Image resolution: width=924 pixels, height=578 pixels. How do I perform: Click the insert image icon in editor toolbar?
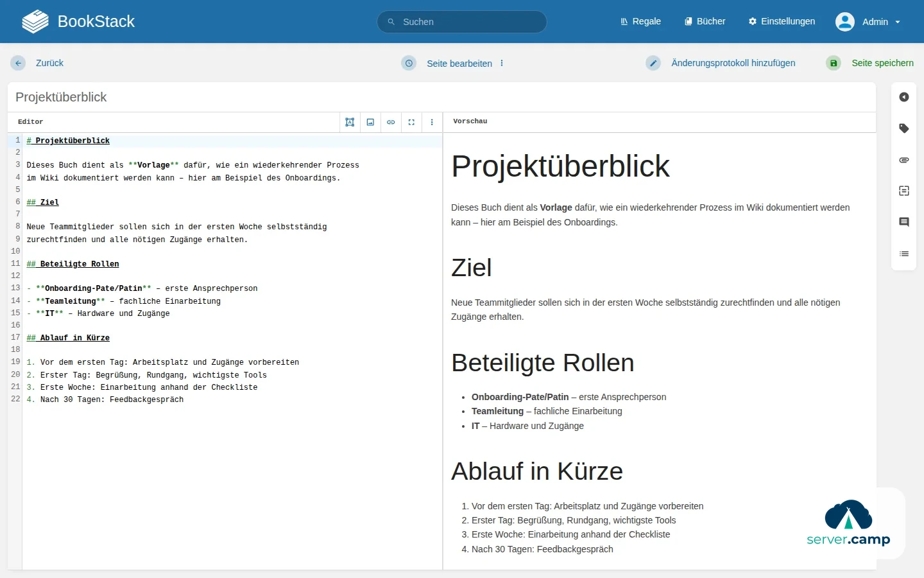[x=370, y=122]
